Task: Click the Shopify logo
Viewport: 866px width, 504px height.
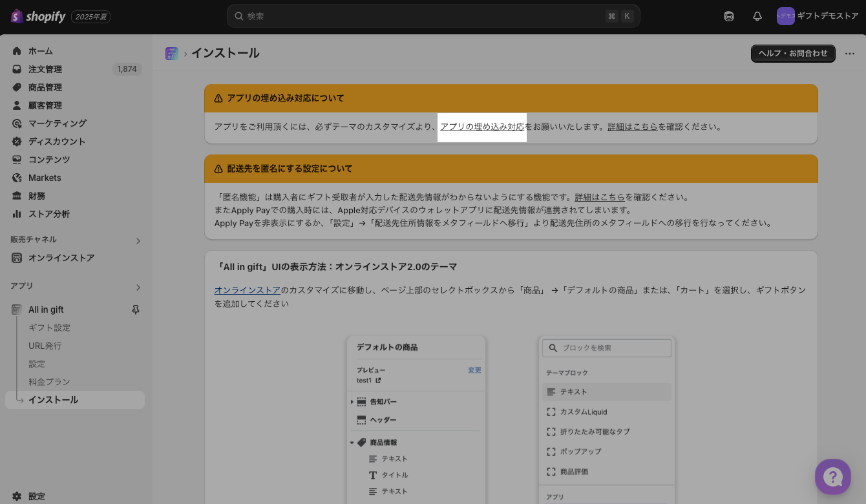Action: coord(38,16)
